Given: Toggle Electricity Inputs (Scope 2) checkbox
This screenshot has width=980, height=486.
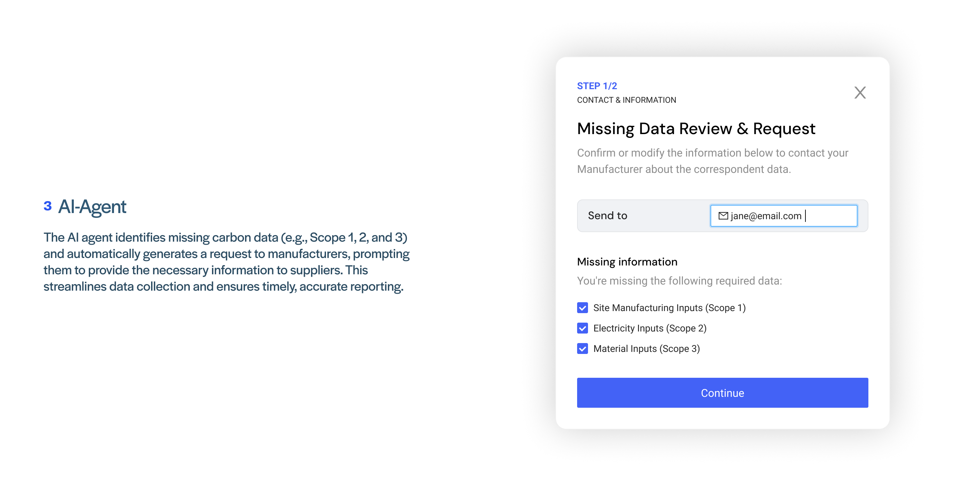Looking at the screenshot, I should point(583,328).
